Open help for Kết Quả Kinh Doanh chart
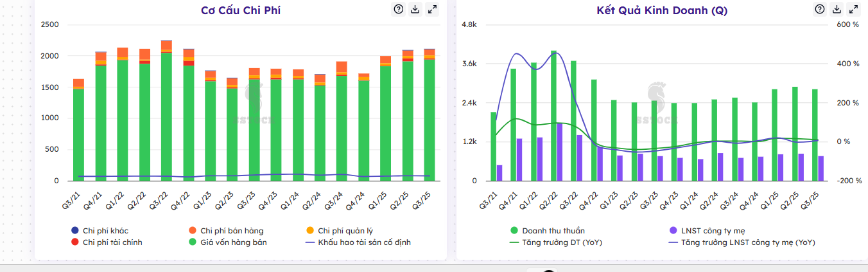Screen dimensions: 868x272 (820, 9)
